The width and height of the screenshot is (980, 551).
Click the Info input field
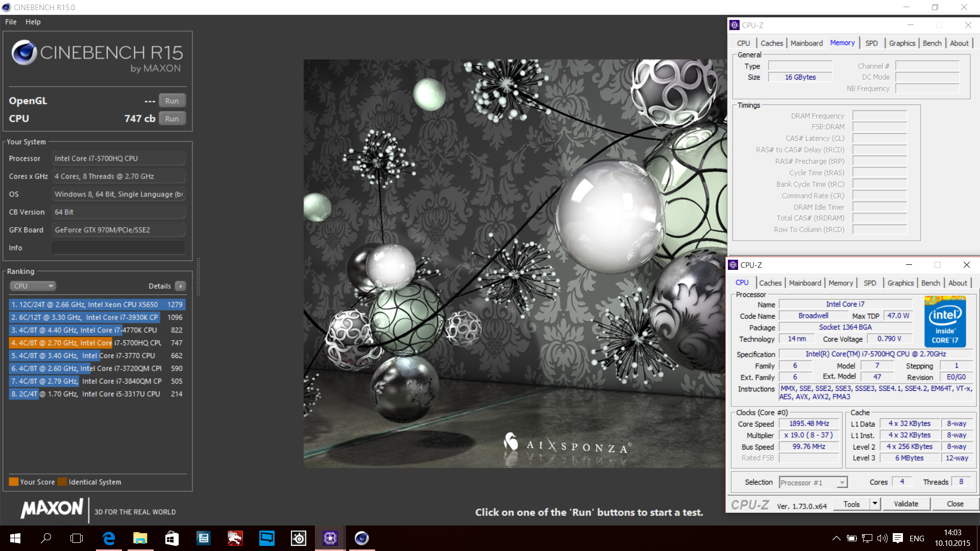coord(118,248)
